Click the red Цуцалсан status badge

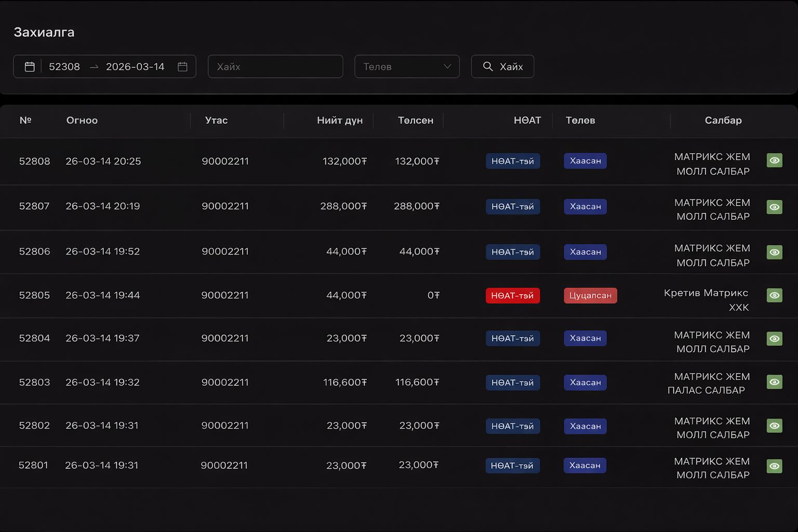point(590,295)
